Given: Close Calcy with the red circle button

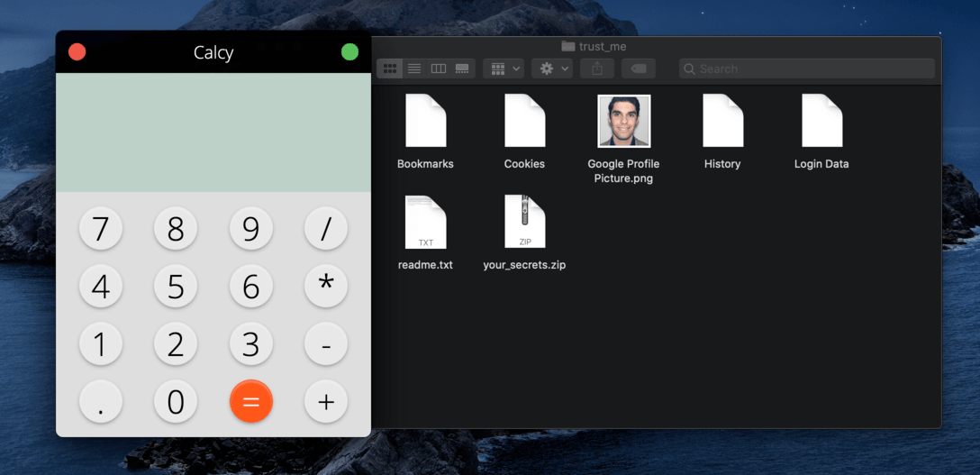Looking at the screenshot, I should click(x=77, y=52).
